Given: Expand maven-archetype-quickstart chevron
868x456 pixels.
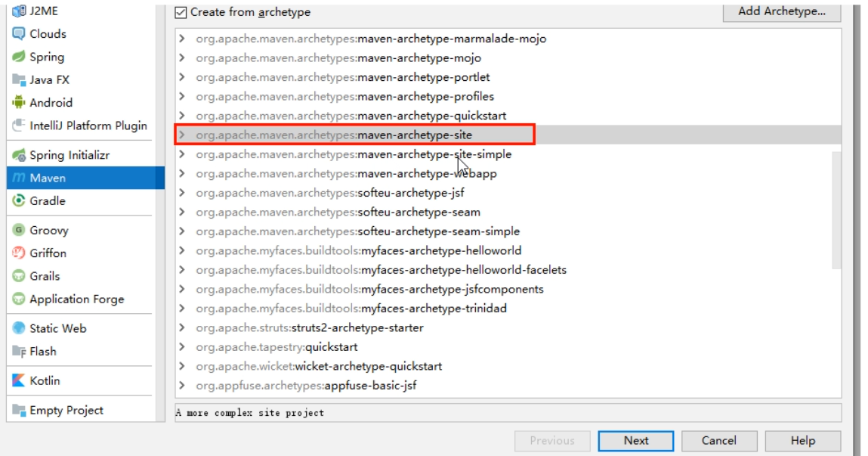Looking at the screenshot, I should pyautogui.click(x=181, y=116).
